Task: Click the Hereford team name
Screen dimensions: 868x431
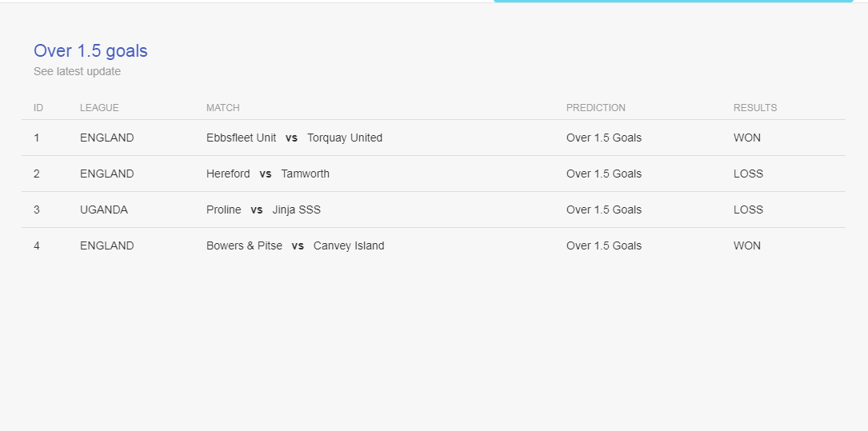Action: click(x=228, y=174)
